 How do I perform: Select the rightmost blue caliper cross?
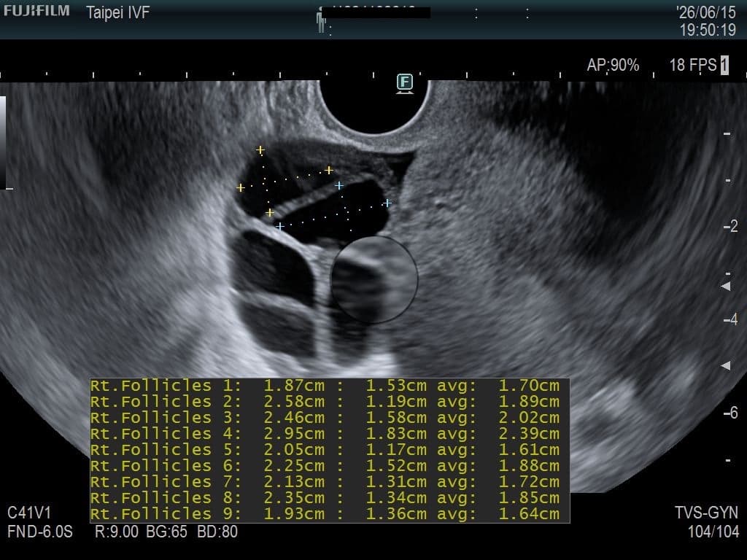[387, 203]
